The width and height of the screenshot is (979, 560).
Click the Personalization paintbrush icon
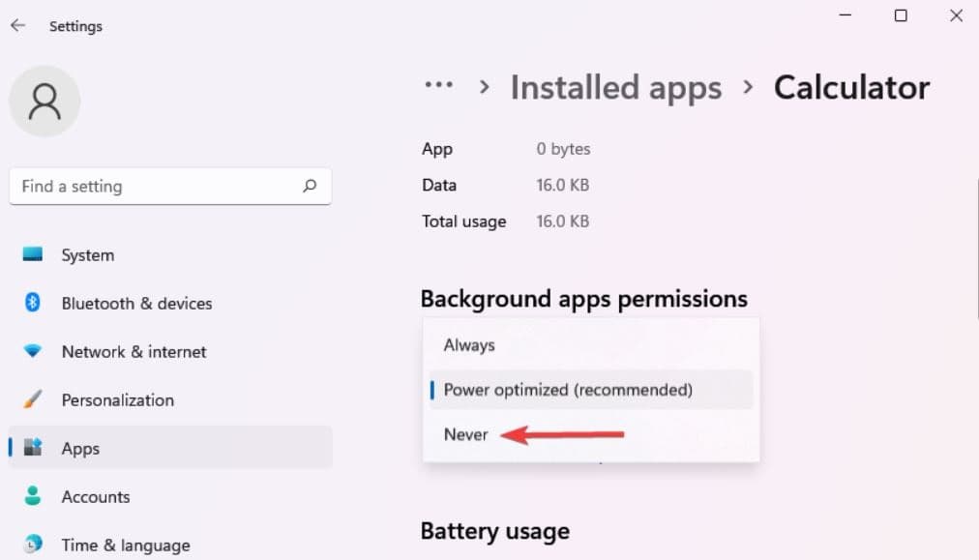pyautogui.click(x=33, y=399)
